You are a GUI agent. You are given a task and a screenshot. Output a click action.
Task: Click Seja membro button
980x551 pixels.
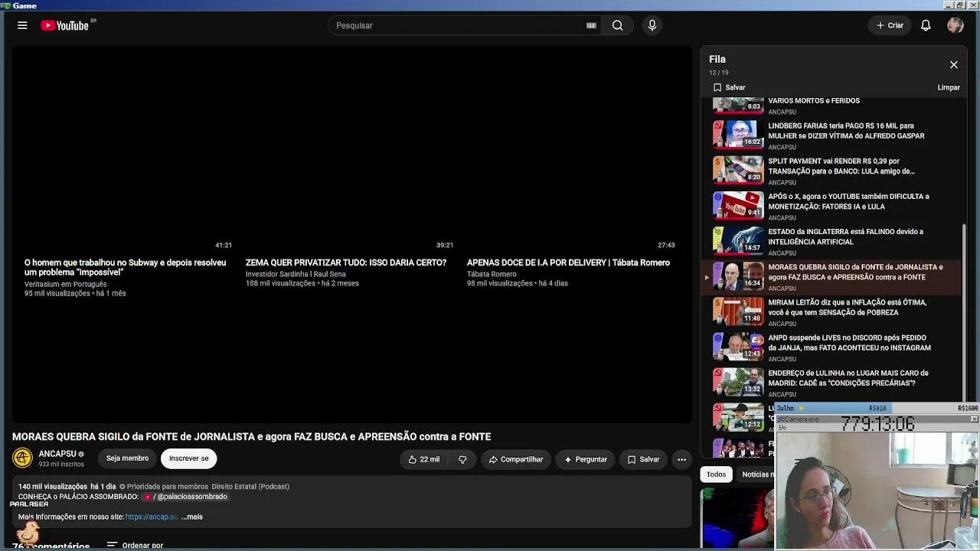(x=127, y=458)
